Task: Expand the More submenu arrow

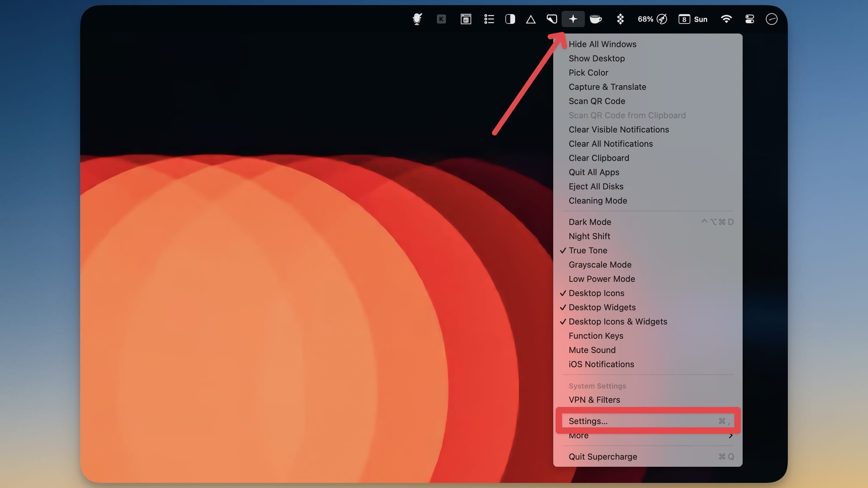Action: tap(731, 436)
